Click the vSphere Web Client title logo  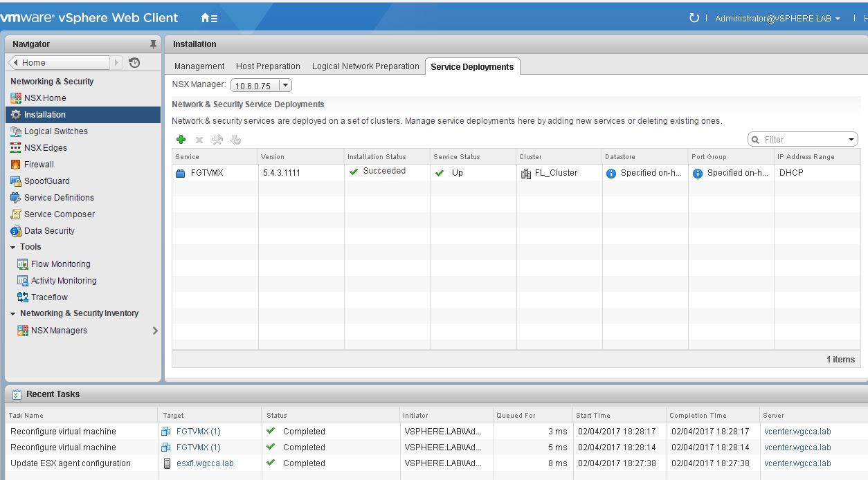tap(90, 18)
